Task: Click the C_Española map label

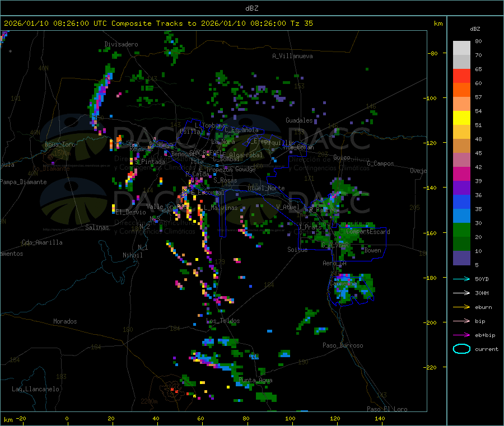Action: 241,130
